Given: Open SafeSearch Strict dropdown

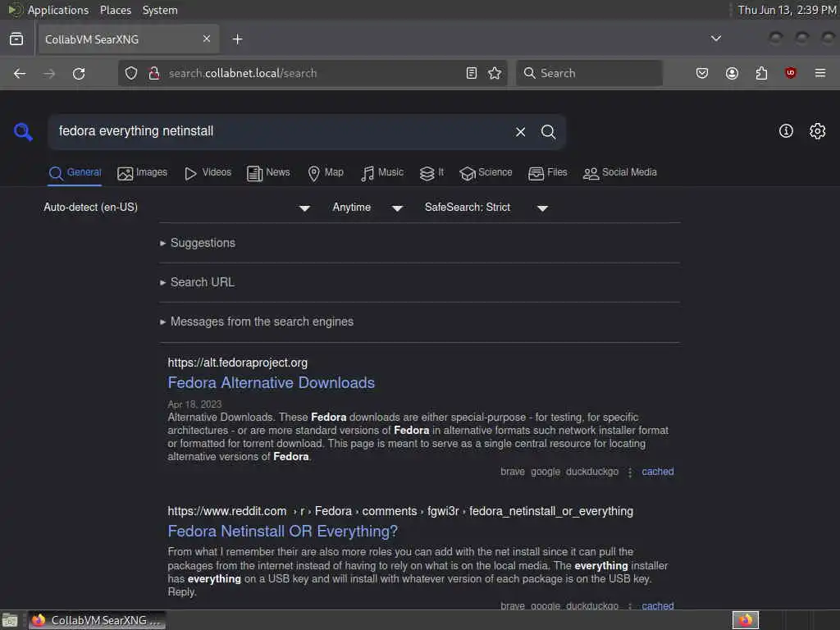Looking at the screenshot, I should pos(486,208).
